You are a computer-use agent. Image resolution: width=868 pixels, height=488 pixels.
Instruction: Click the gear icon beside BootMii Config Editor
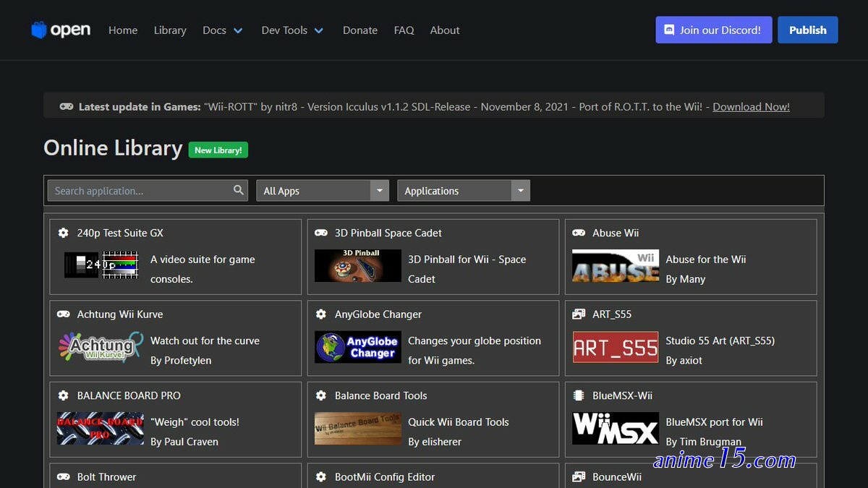click(x=321, y=477)
